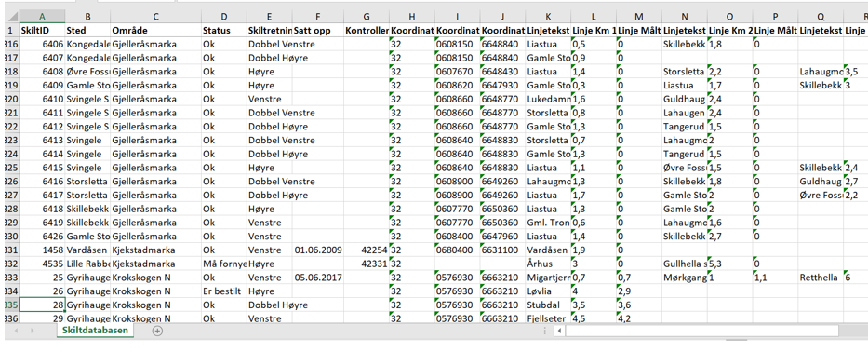
Task: Select cell with SkiltID 6410
Action: point(42,100)
